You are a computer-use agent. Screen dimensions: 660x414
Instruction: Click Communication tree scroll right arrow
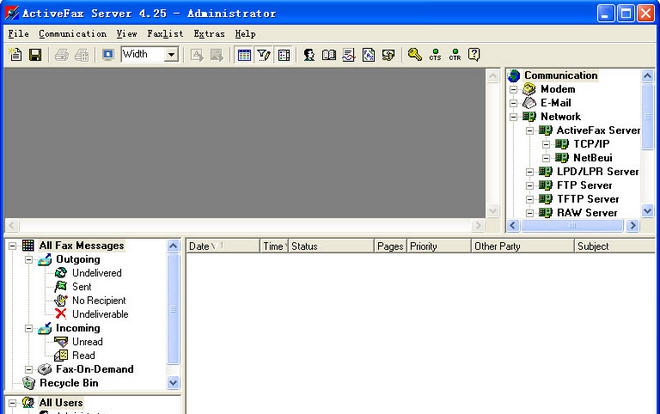(632, 226)
